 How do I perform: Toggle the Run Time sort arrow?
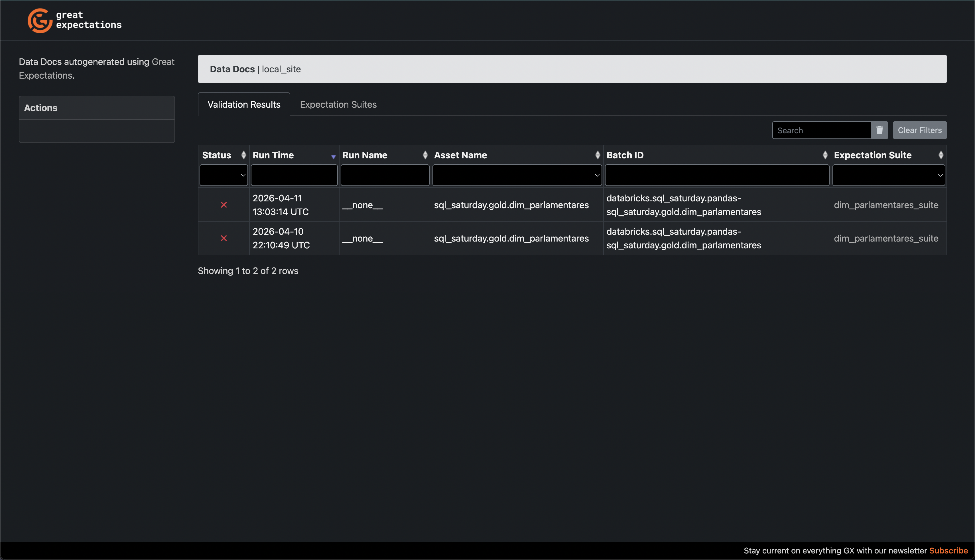(x=333, y=156)
